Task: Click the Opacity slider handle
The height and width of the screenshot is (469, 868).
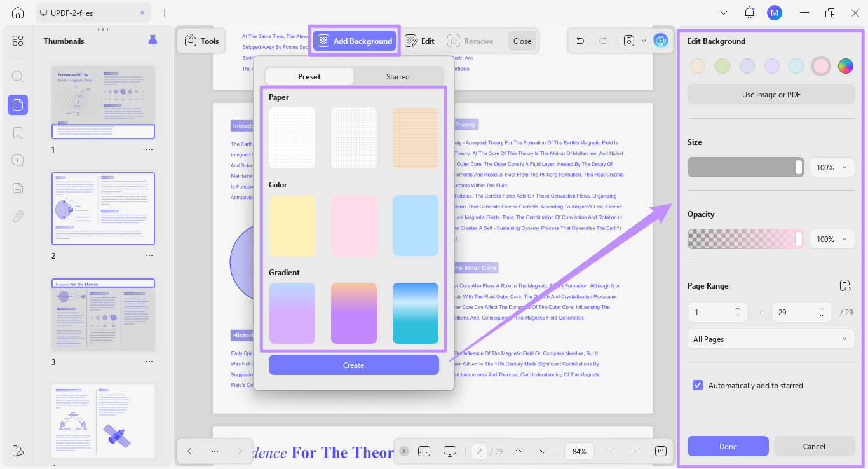Action: [799, 240]
